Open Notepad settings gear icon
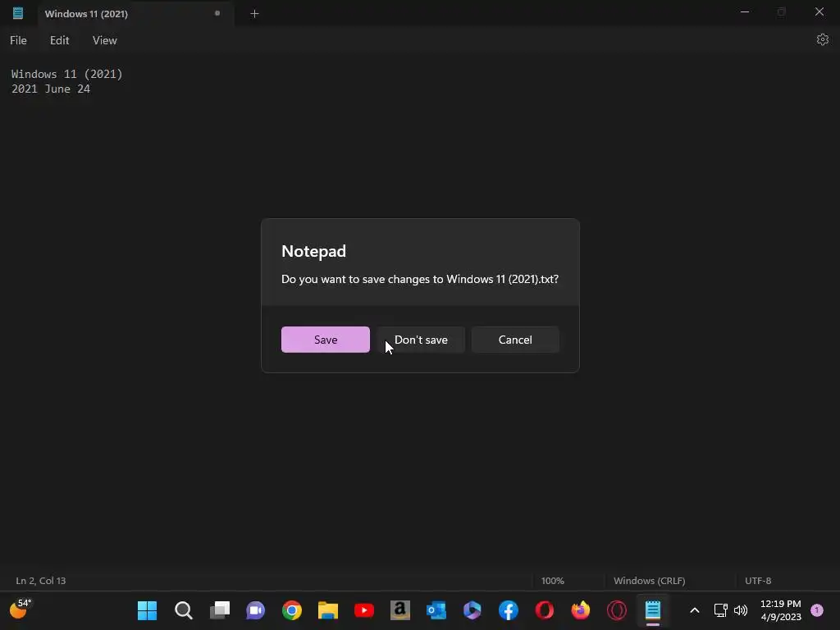 [x=822, y=39]
